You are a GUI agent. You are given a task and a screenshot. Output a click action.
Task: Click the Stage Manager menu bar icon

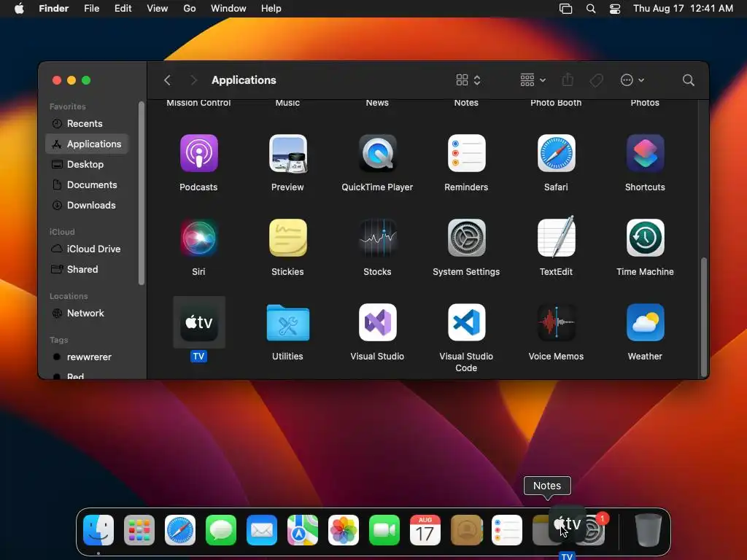(x=565, y=9)
